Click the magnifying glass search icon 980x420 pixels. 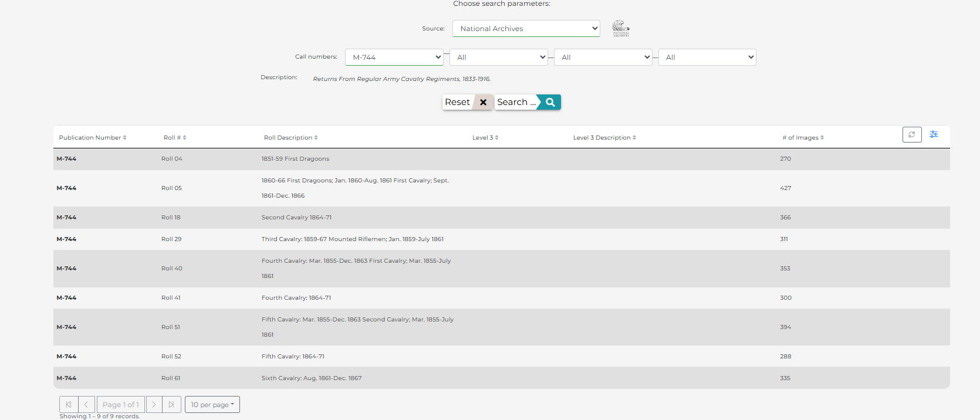(550, 102)
